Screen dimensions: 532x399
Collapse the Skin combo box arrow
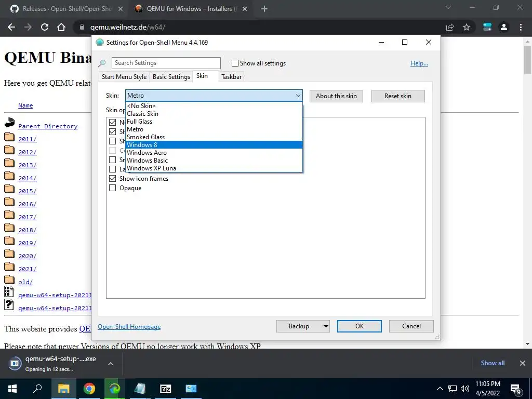[298, 96]
